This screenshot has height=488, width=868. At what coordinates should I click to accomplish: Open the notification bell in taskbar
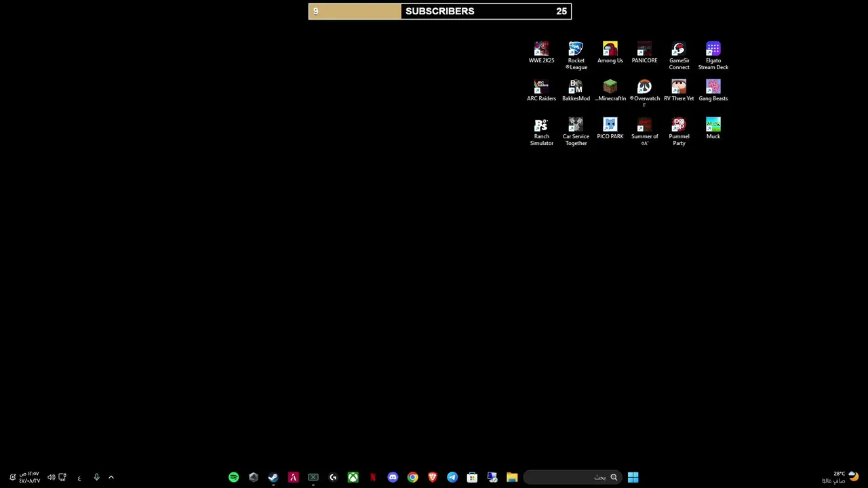click(12, 477)
